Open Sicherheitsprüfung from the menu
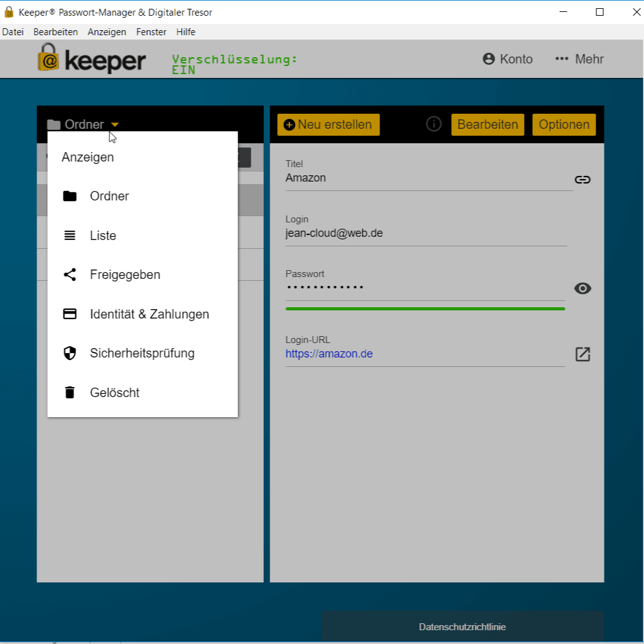 pos(143,353)
